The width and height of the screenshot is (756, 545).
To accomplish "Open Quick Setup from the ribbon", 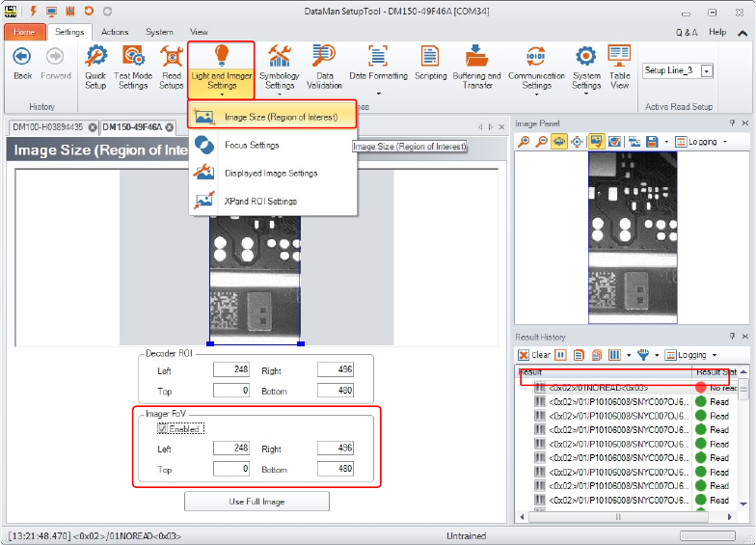I will click(x=95, y=67).
